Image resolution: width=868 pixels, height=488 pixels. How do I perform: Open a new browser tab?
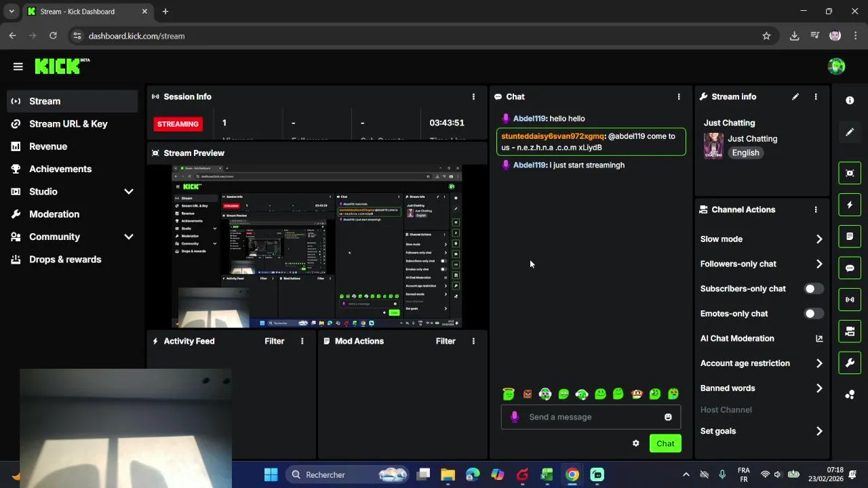[165, 12]
